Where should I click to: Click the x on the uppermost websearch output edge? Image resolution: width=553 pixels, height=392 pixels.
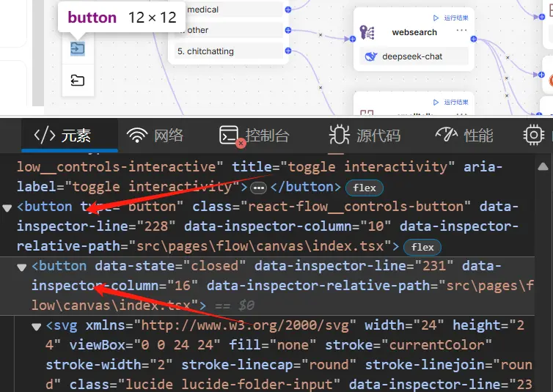[x=508, y=57]
